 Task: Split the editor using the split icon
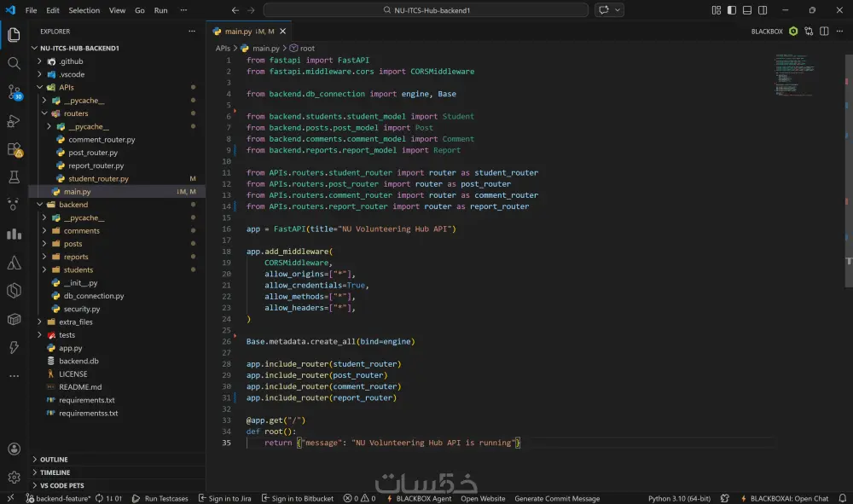(823, 31)
